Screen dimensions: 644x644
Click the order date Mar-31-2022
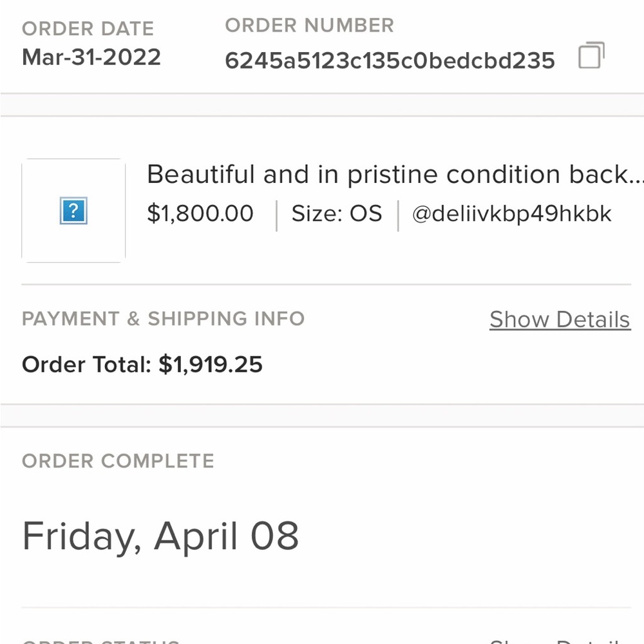(91, 57)
